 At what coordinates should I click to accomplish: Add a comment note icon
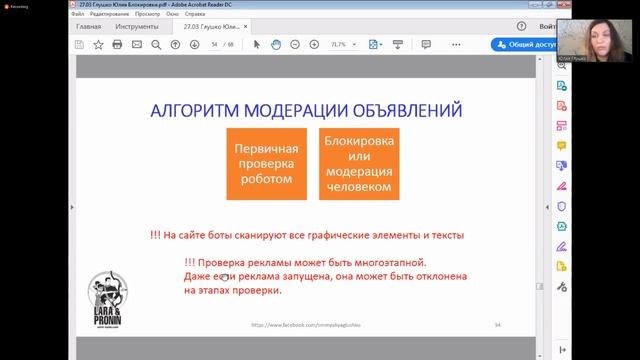pos(426,44)
